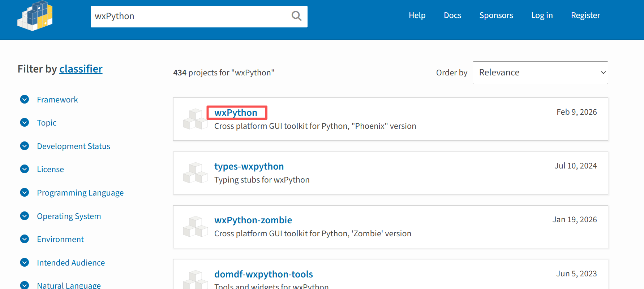Expand the License filter chevron

click(x=25, y=169)
